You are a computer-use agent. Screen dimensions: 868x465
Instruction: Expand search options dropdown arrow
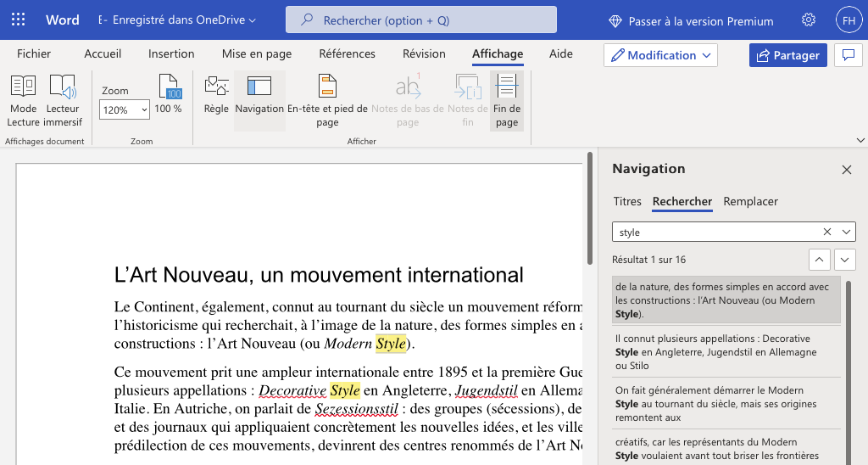[x=846, y=232]
